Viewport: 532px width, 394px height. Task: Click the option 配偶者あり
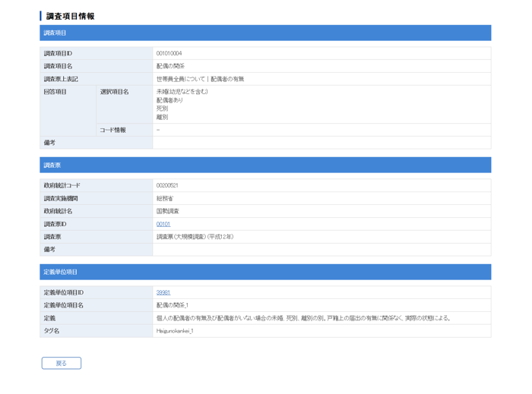(x=169, y=100)
